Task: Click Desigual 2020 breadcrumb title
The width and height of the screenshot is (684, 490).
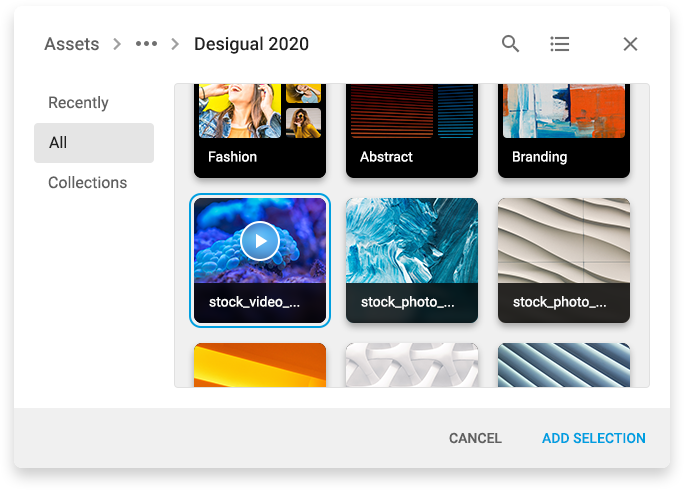Action: pos(251,44)
